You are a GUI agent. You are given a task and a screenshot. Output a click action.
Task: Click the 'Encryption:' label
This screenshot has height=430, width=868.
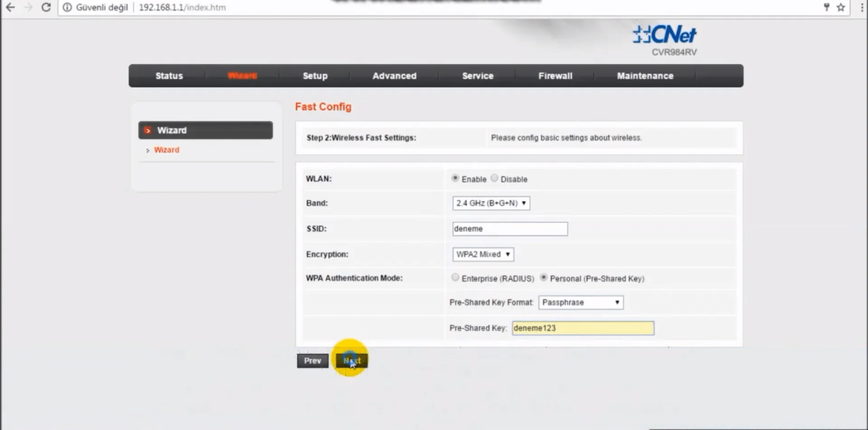[327, 254]
